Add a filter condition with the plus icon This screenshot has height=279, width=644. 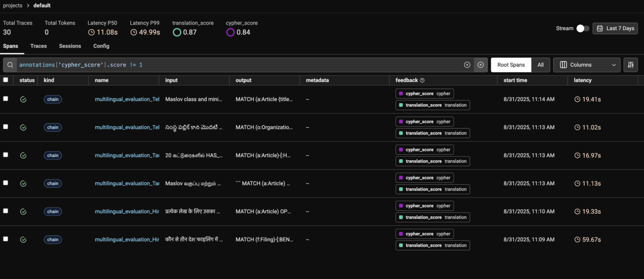480,65
